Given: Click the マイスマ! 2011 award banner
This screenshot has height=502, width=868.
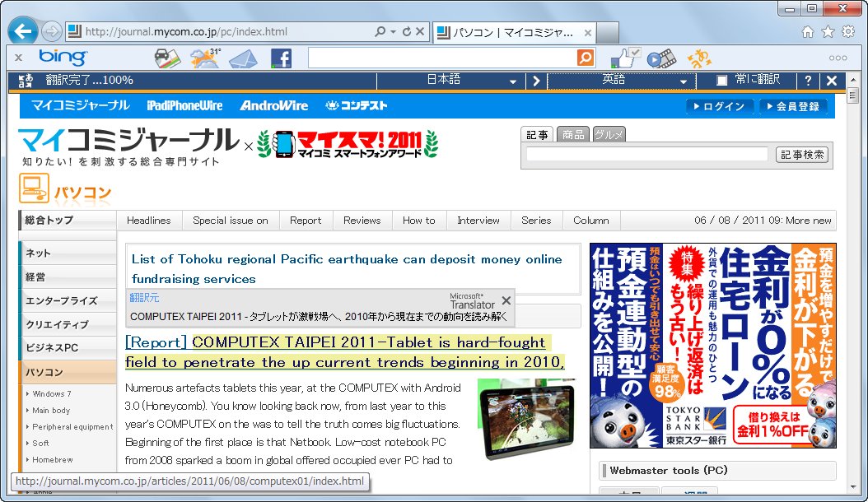Looking at the screenshot, I should click(x=348, y=145).
